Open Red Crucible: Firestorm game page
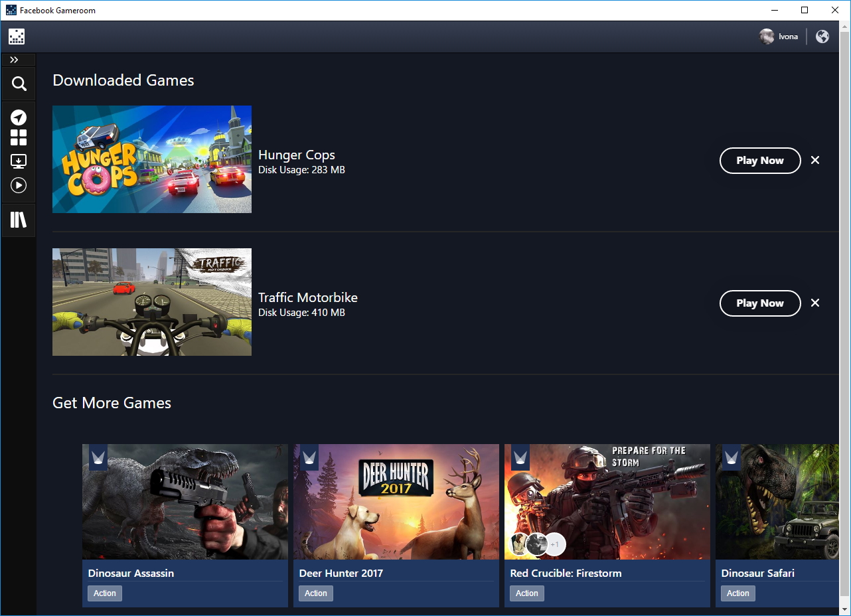The height and width of the screenshot is (616, 851). tap(607, 501)
